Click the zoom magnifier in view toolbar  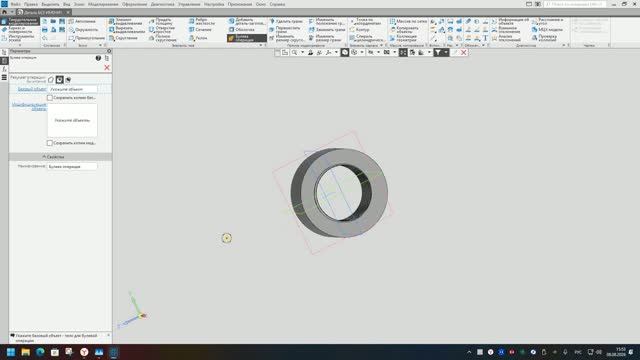pyautogui.click(x=294, y=53)
